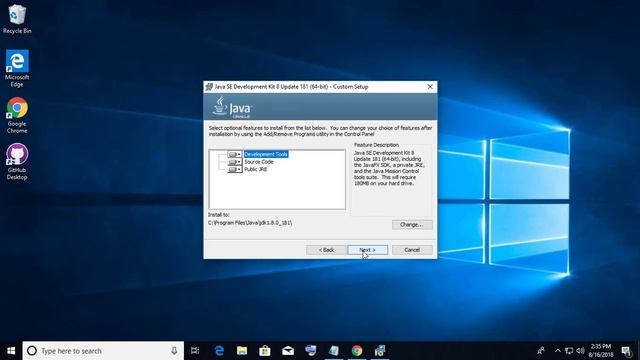Viewport: 640px width, 360px height.
Task: Select the Google Chrome desktop shortcut
Action: coord(17,115)
